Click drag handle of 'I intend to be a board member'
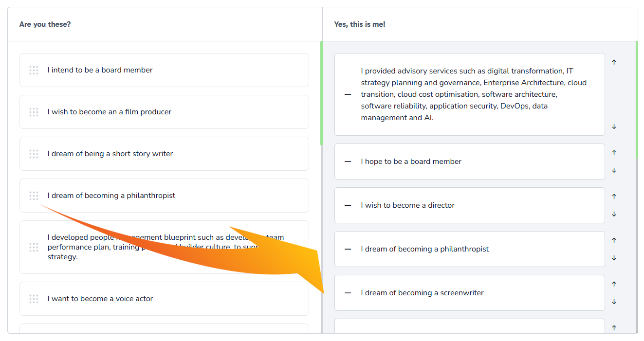The image size is (644, 341). [x=34, y=71]
